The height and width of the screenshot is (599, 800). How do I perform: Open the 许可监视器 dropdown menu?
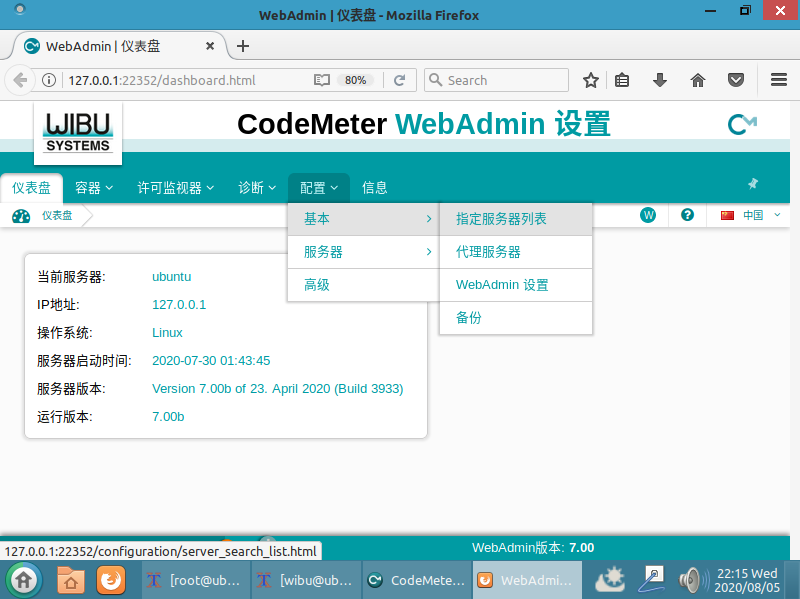175,188
